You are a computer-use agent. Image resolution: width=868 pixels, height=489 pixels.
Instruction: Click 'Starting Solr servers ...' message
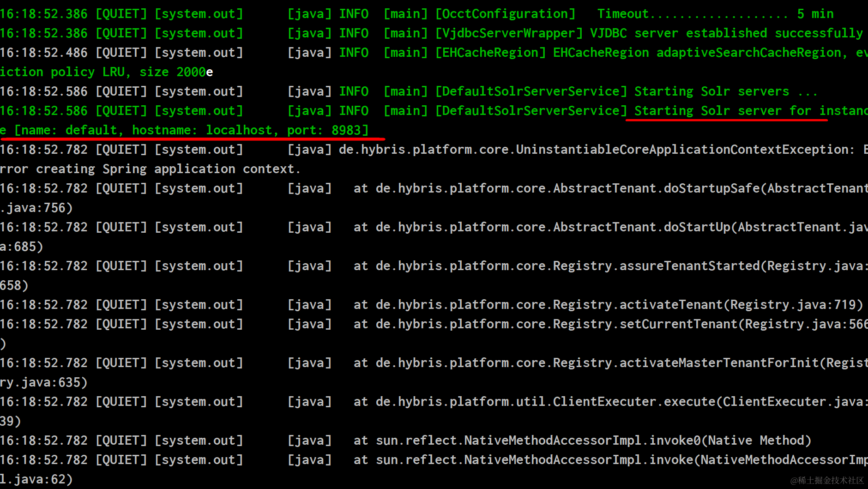click(727, 91)
